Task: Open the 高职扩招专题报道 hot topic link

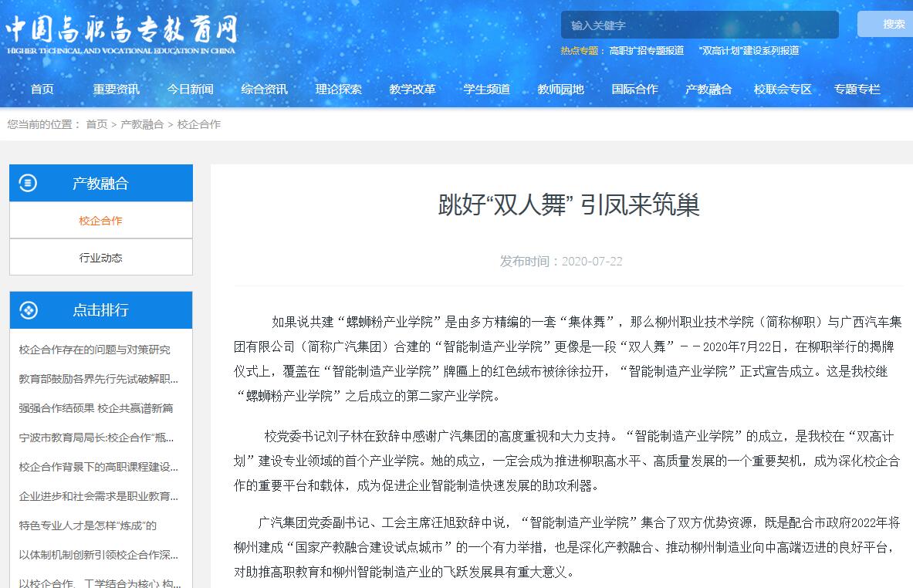Action: (646, 51)
